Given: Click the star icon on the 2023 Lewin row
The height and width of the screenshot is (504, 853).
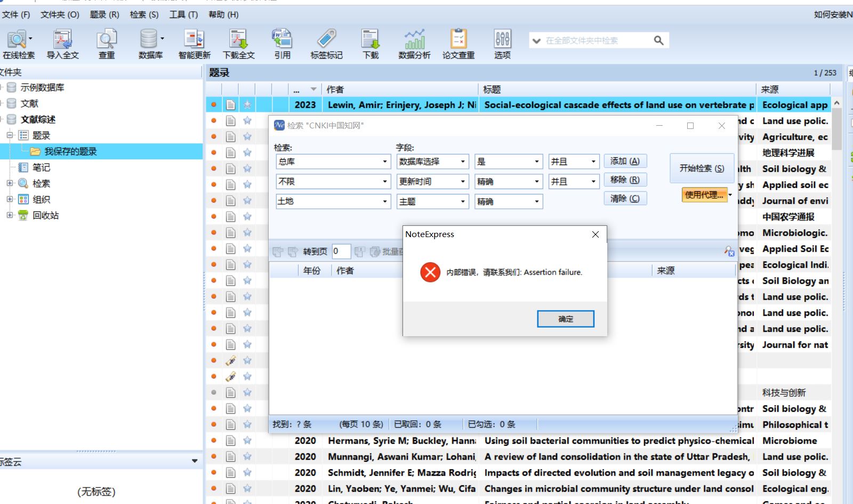Looking at the screenshot, I should click(x=247, y=105).
